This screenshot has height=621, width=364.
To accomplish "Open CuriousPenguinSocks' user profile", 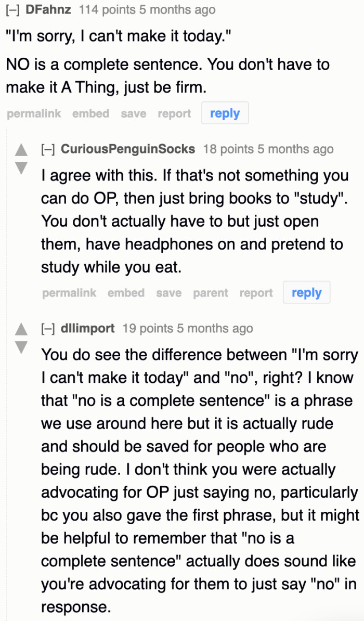I will pos(128,149).
